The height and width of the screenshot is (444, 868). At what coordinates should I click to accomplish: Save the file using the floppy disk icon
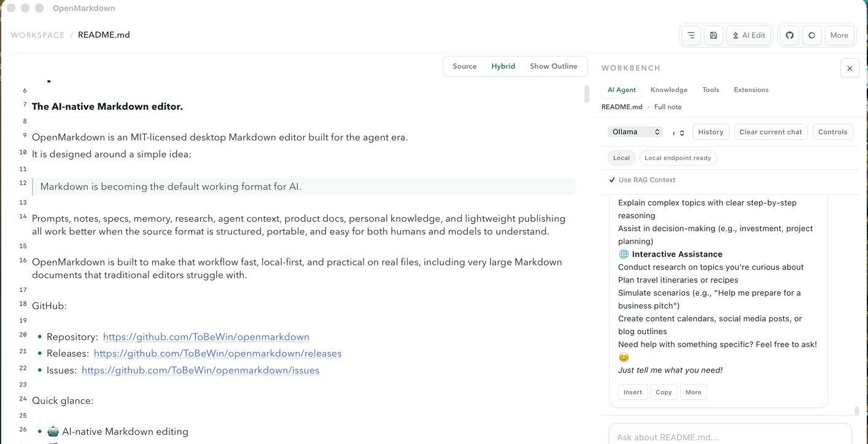[x=713, y=35]
